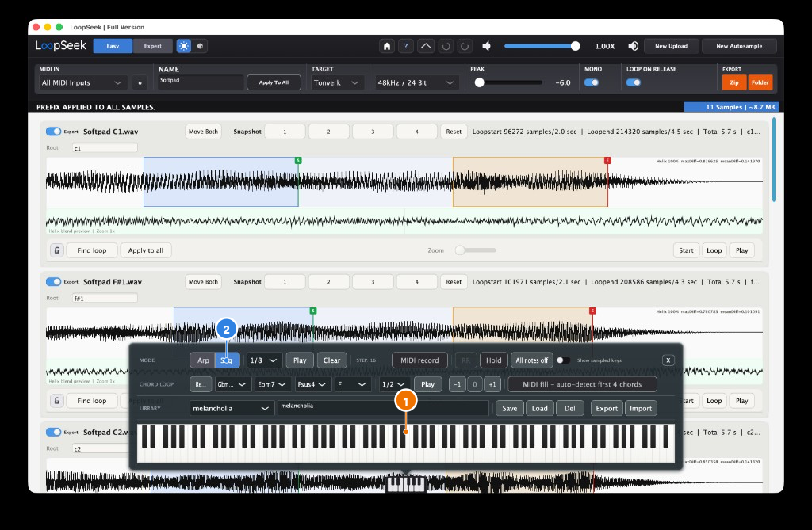Refresh MIDI inputs with the reload icon

(x=140, y=83)
